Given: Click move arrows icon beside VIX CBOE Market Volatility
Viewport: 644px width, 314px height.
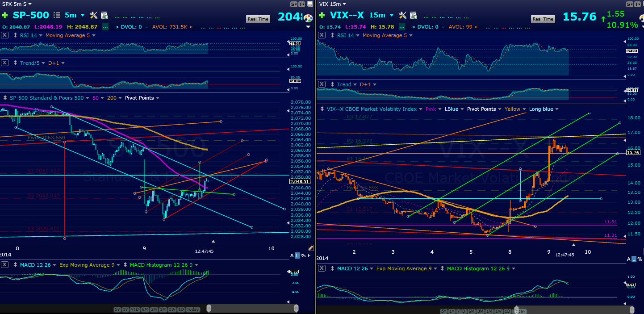Looking at the screenshot, I should tap(321, 109).
